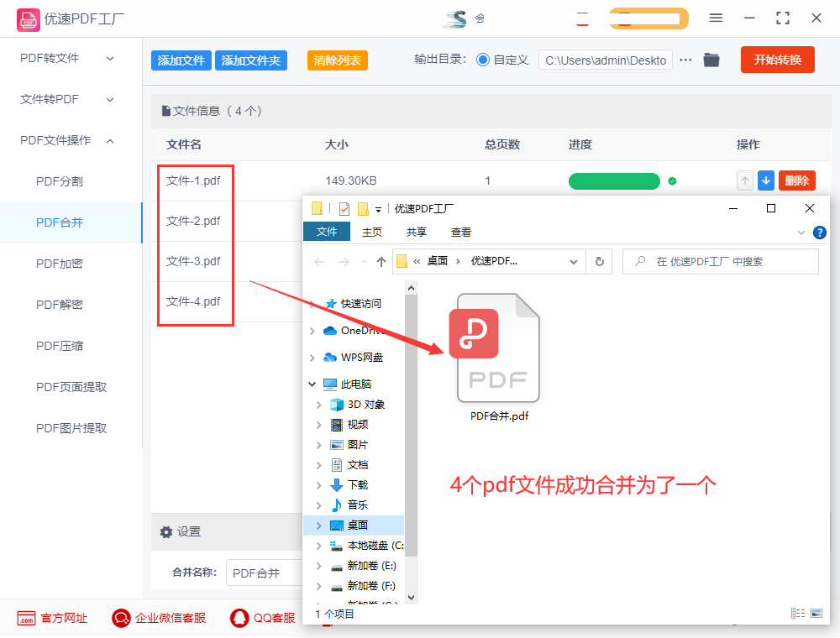Click the Explorer help question mark icon
This screenshot has width=840, height=638.
820,233
